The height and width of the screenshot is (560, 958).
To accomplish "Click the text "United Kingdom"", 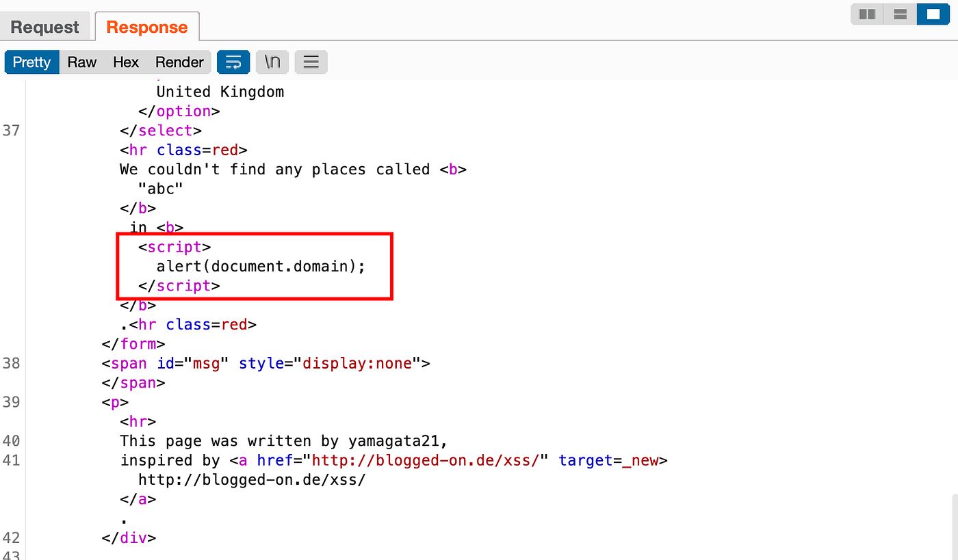I will point(220,92).
